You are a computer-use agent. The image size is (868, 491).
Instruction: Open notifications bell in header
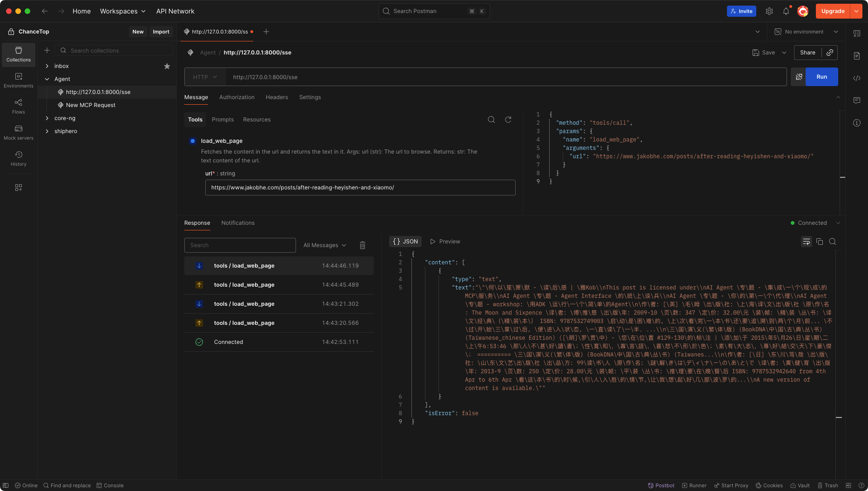click(x=786, y=11)
